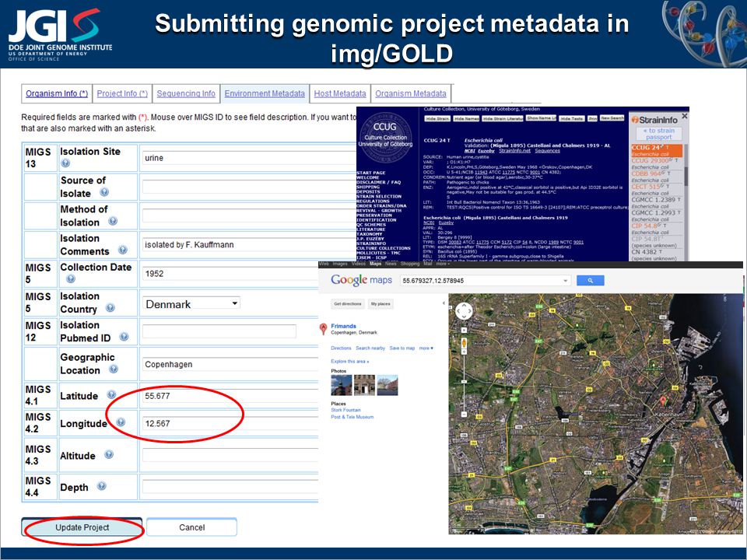Click the help icon beside Method of Isolation
The image size is (747, 560).
click(x=112, y=221)
